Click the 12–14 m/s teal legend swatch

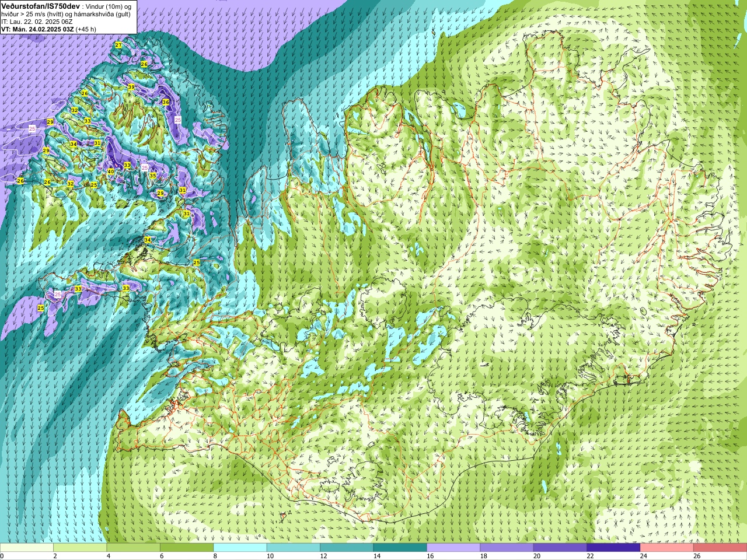(x=347, y=548)
